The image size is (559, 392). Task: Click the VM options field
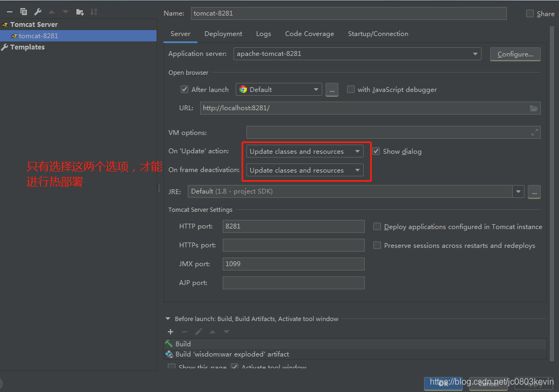tap(393, 133)
